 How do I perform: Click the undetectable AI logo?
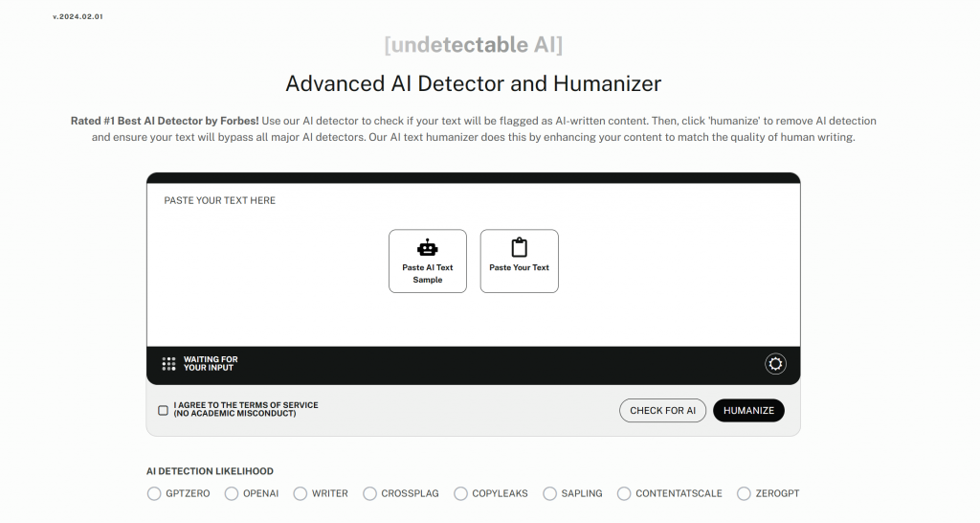[x=473, y=44]
